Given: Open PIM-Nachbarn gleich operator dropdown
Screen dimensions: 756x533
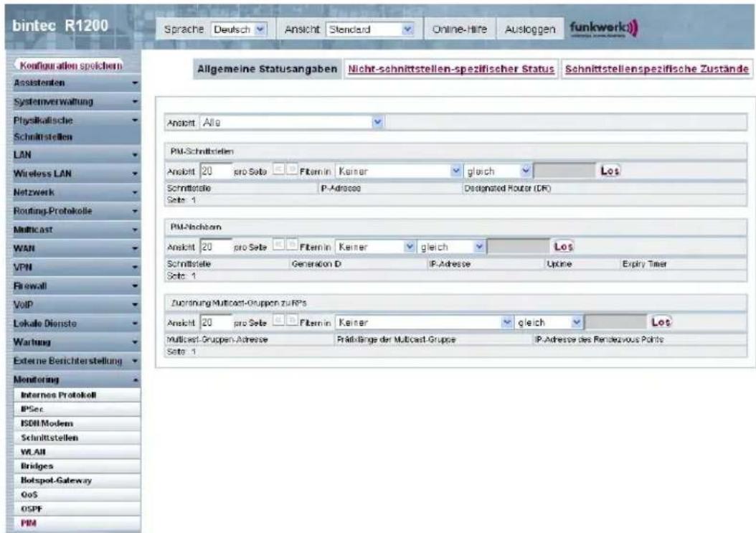Looking at the screenshot, I should 451,247.
